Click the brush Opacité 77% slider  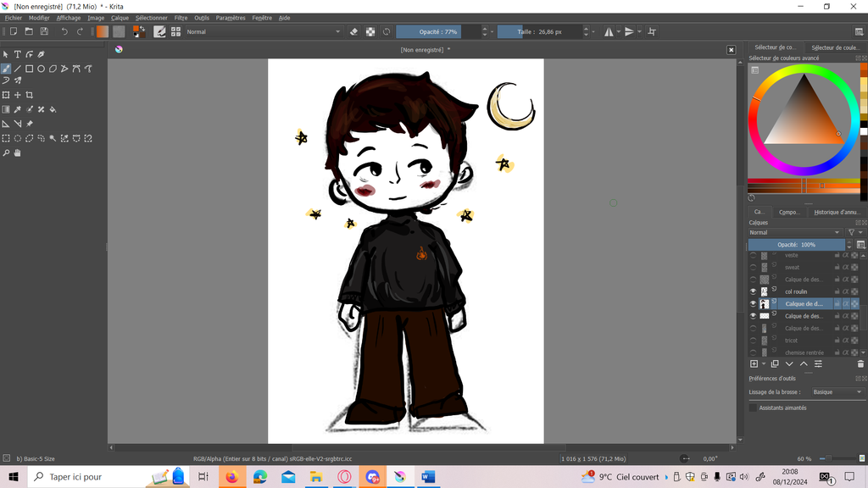(437, 31)
